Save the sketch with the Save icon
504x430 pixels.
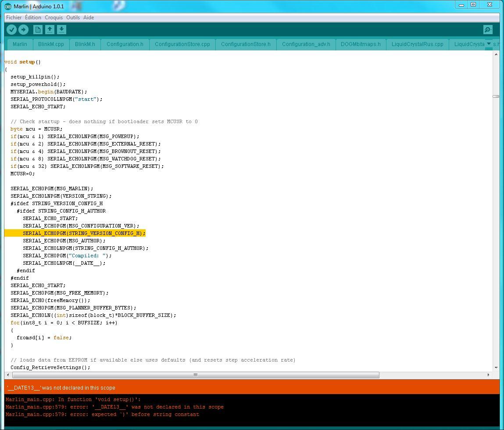coord(61,29)
